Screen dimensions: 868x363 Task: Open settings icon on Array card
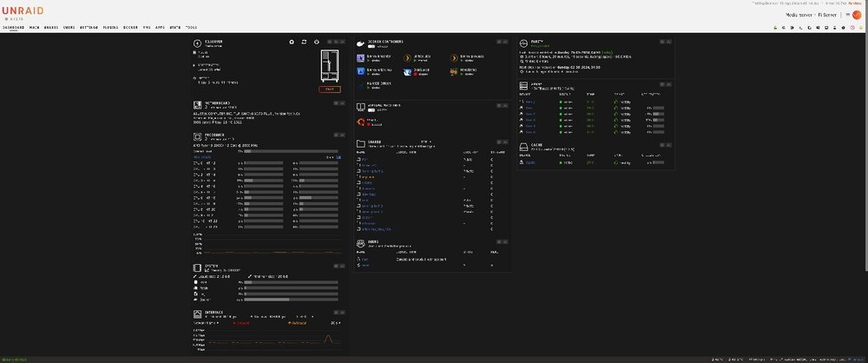click(662, 85)
